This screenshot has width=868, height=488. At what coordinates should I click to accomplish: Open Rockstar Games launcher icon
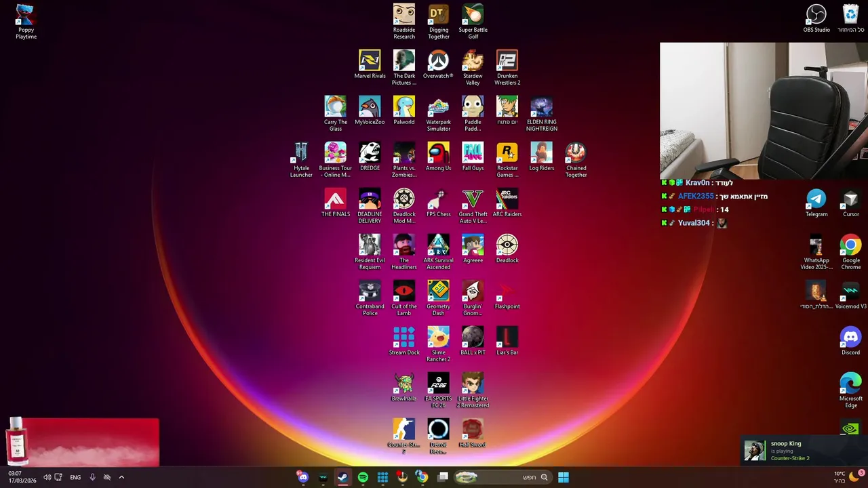[507, 160]
